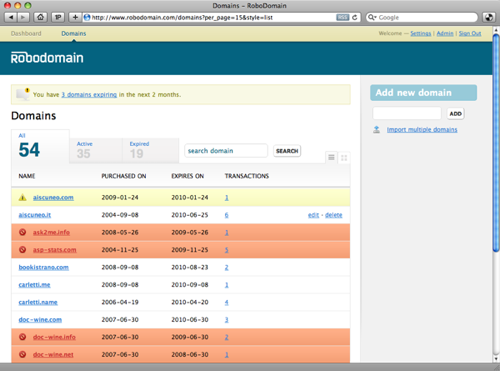The image size is (500, 371).
Task: Open Import multiple domains link
Action: [422, 130]
